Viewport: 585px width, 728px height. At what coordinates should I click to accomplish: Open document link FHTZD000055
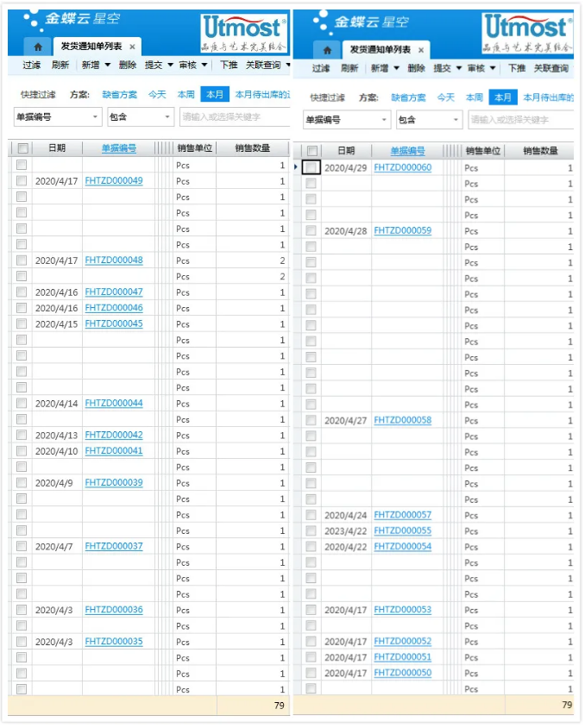(403, 530)
